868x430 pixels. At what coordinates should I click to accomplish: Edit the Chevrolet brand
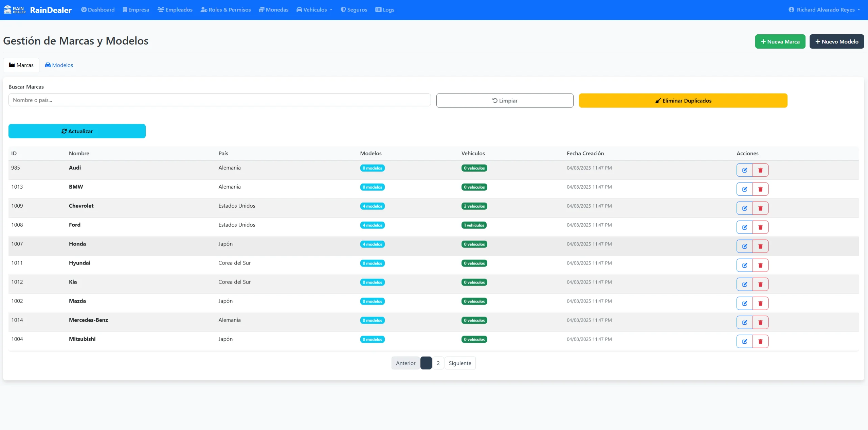744,208
